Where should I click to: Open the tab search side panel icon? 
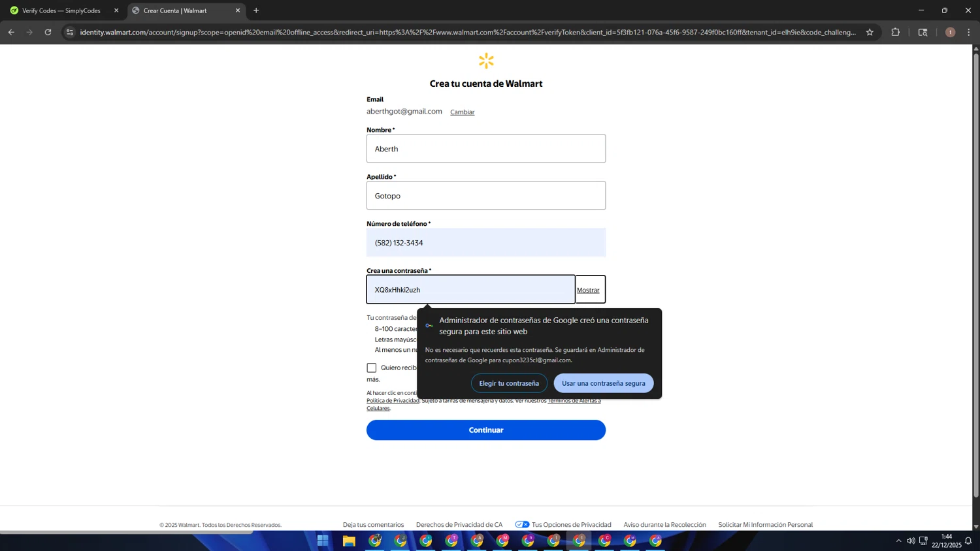923,32
